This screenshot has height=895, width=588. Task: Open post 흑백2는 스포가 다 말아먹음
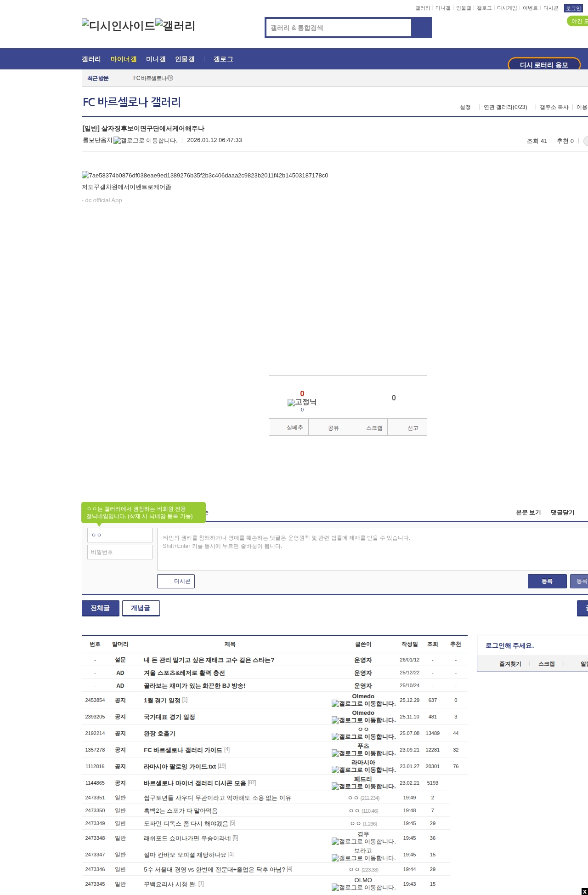(181, 811)
